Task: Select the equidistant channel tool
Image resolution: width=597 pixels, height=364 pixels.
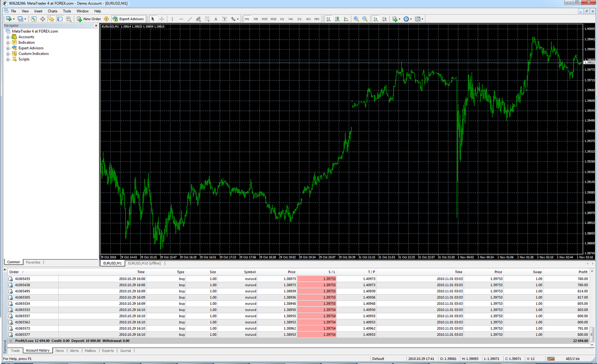Action: (198, 19)
